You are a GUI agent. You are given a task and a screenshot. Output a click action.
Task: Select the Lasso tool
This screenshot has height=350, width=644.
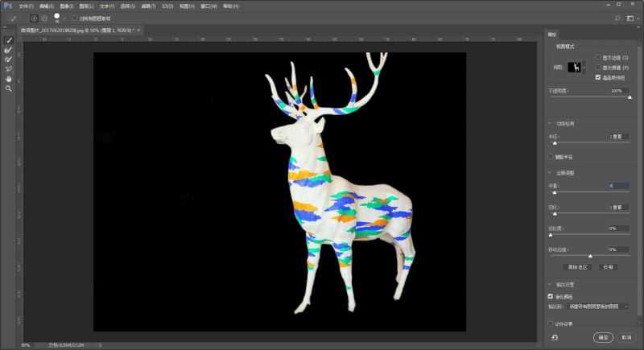[9, 69]
